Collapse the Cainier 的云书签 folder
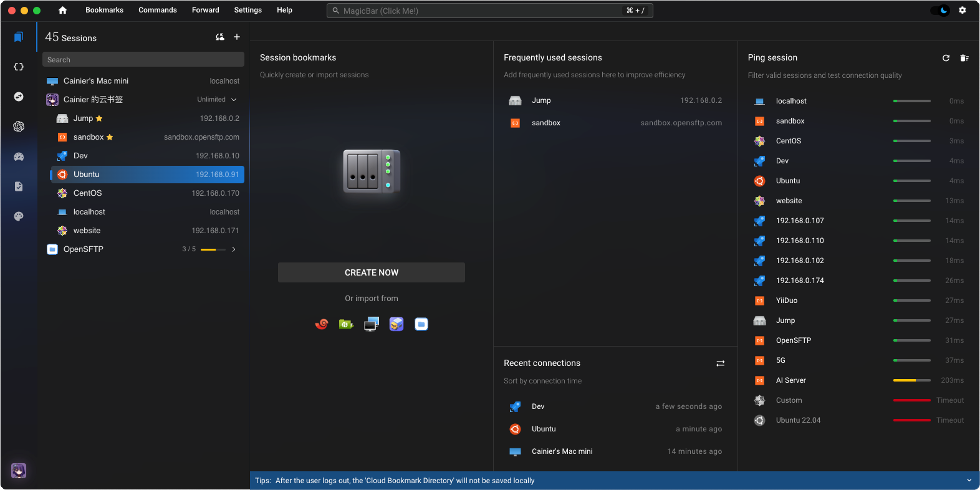This screenshot has width=980, height=490. pyautogui.click(x=234, y=100)
